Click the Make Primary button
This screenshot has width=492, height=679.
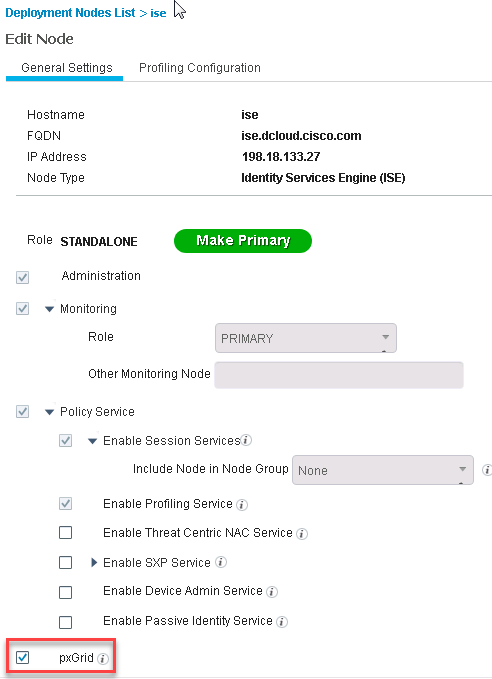243,241
